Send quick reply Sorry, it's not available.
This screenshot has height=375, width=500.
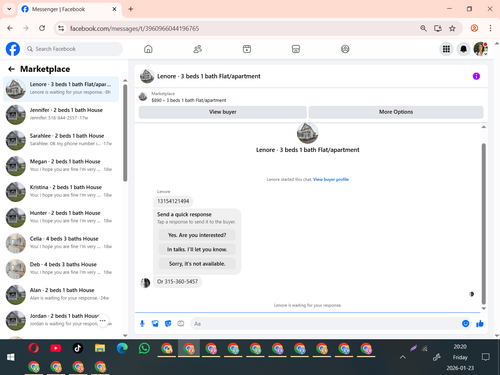197,264
